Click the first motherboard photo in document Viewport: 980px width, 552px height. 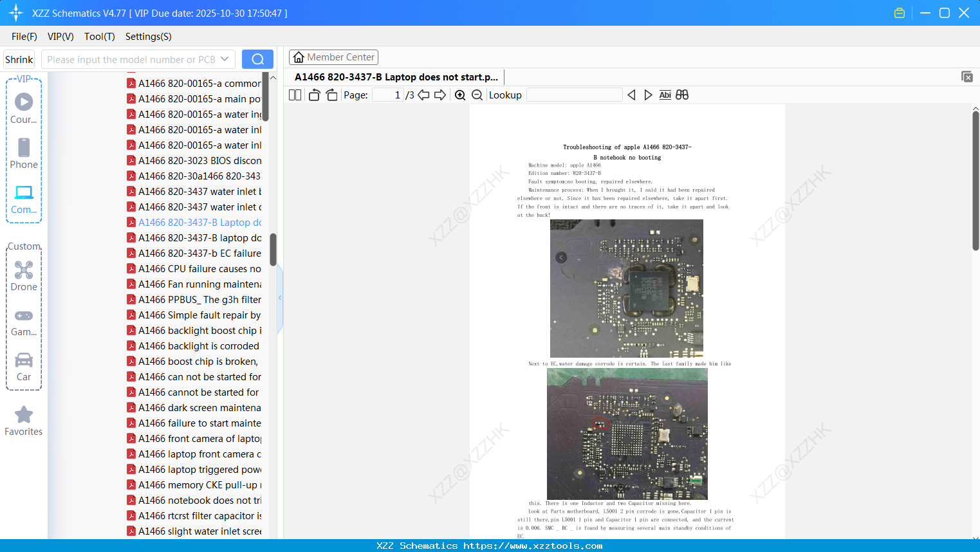pos(627,288)
